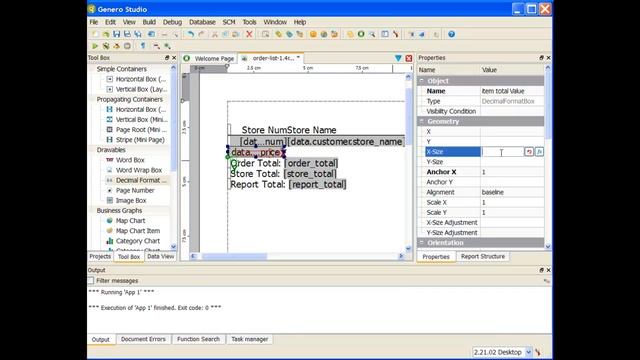Image resolution: width=640 pixels, height=360 pixels.
Task: Click red reset icon beside X-Size field
Action: [x=529, y=152]
